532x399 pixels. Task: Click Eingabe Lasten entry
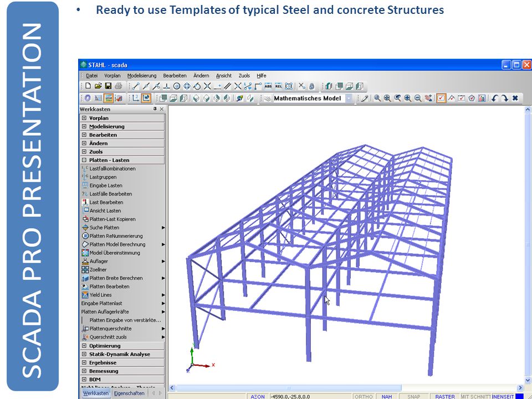point(106,186)
